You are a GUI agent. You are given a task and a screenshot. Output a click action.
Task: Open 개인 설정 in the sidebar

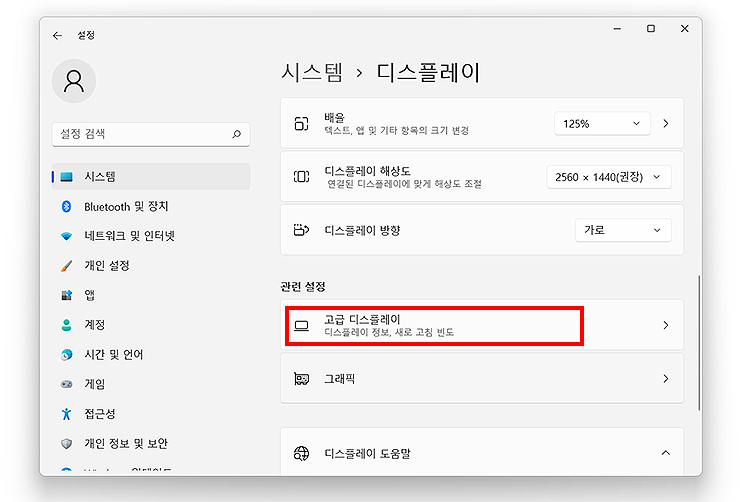coord(151,266)
